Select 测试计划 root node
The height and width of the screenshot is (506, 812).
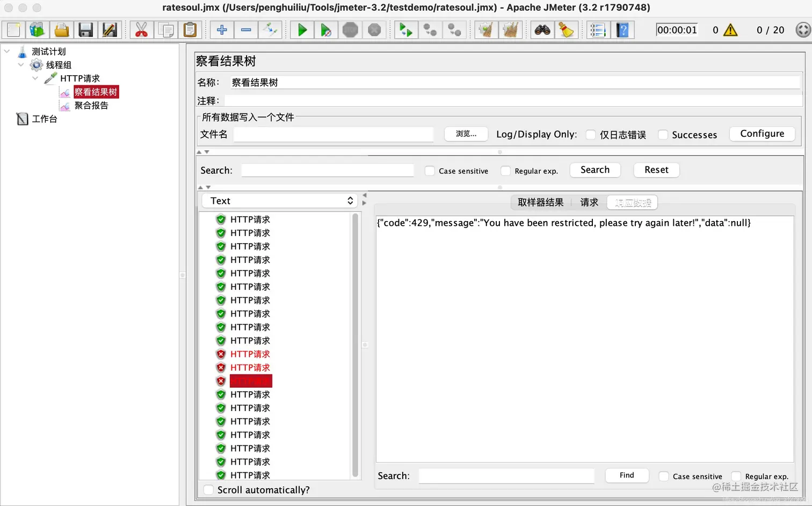pos(48,52)
